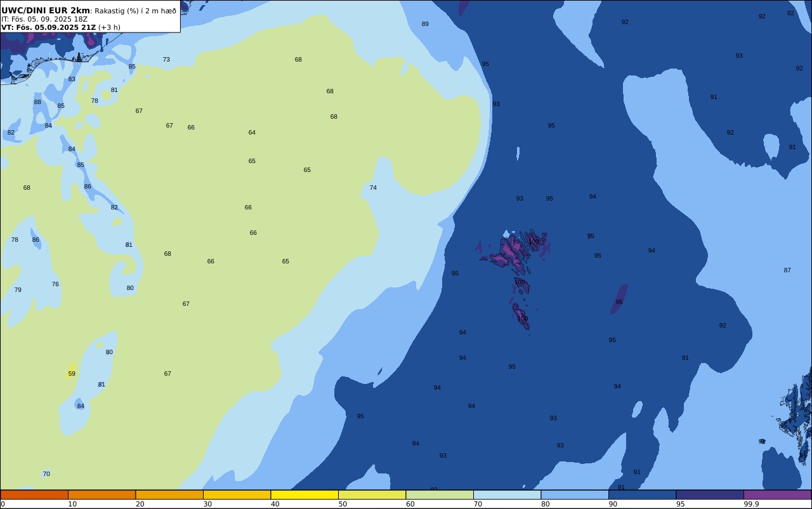Click the humidity value 87 on the map
This screenshot has width=812, height=509.
tap(787, 270)
